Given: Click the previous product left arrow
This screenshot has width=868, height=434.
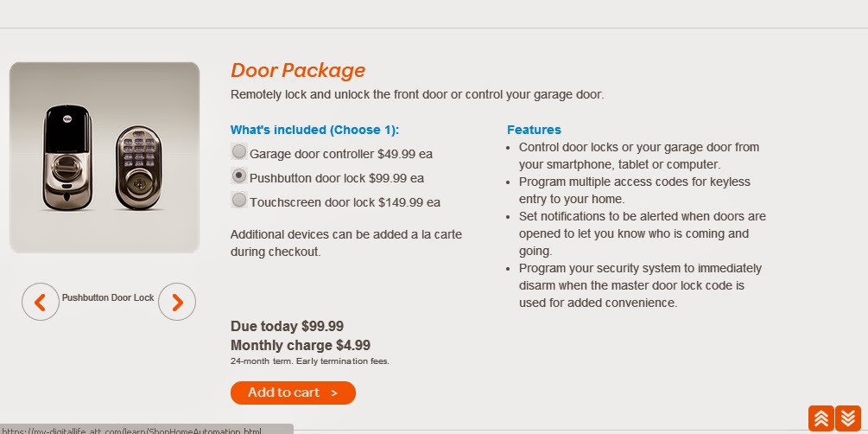Looking at the screenshot, I should point(40,302).
